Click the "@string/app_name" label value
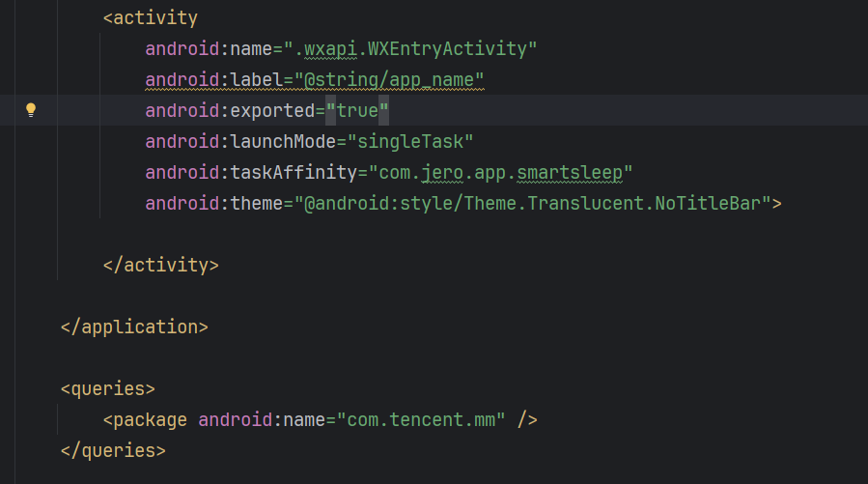868x484 pixels. [389, 80]
